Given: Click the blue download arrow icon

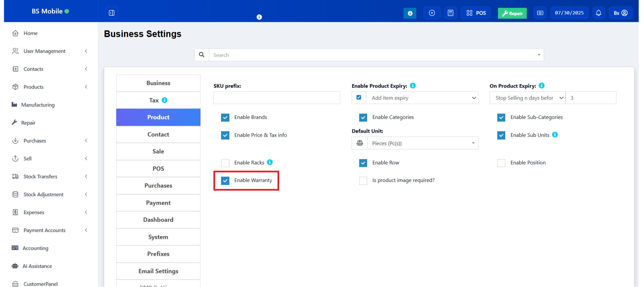Looking at the screenshot, I should coord(410,13).
